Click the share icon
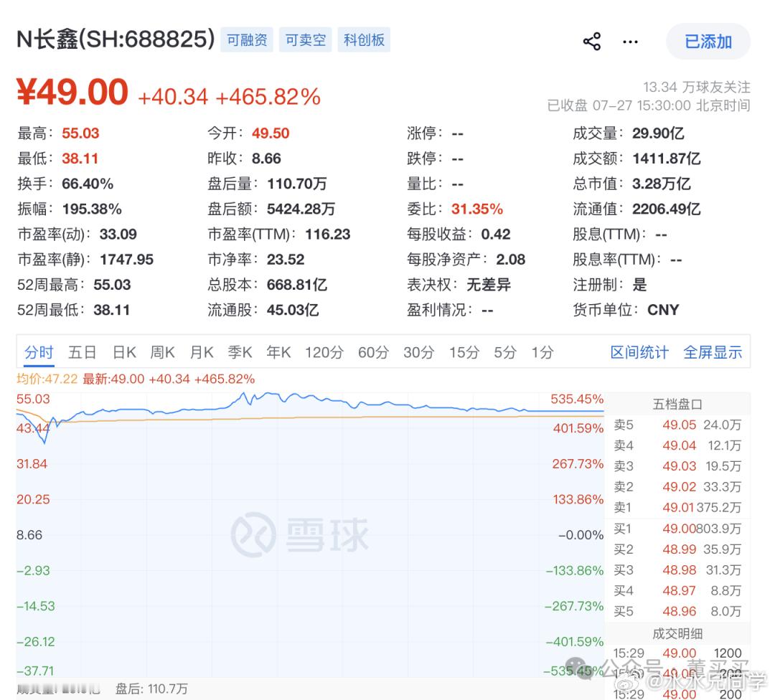775x700 pixels. (x=591, y=42)
